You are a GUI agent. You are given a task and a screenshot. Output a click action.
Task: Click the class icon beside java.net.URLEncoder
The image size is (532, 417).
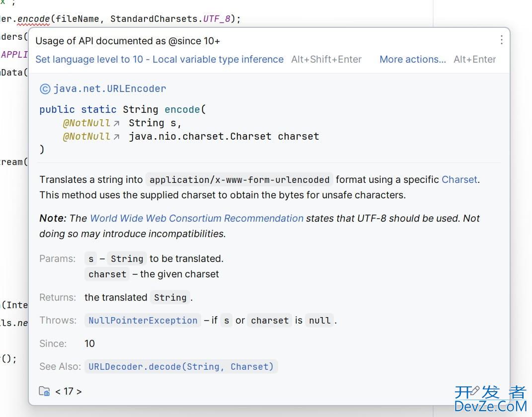(45, 89)
